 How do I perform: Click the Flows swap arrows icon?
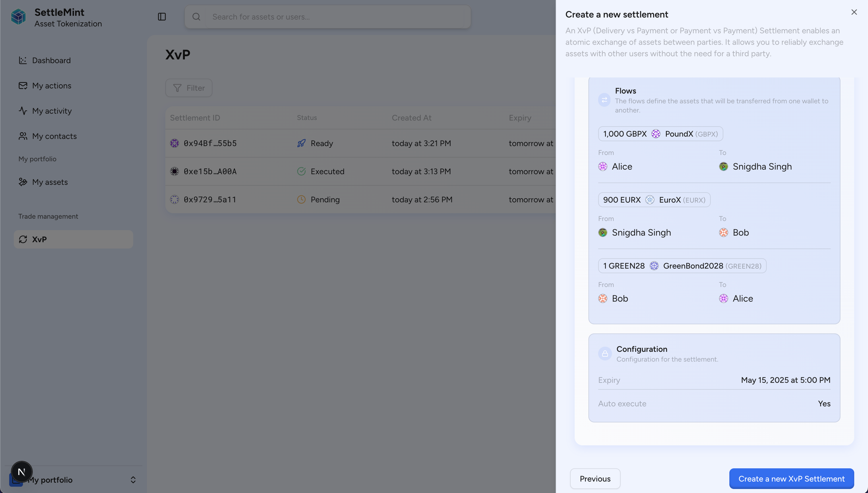[604, 100]
